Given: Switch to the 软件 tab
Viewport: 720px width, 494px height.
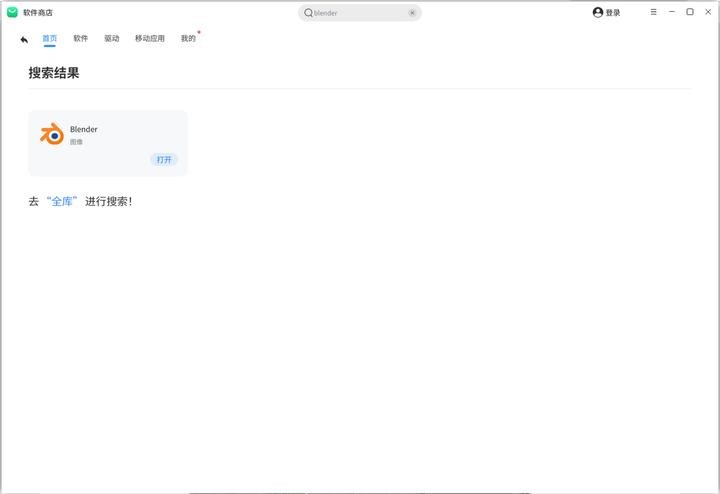Looking at the screenshot, I should tap(81, 39).
